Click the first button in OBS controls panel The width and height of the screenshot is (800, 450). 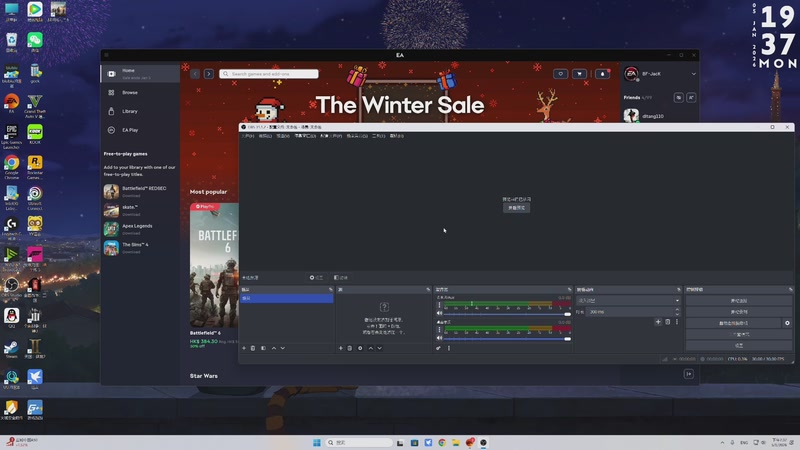(x=738, y=301)
